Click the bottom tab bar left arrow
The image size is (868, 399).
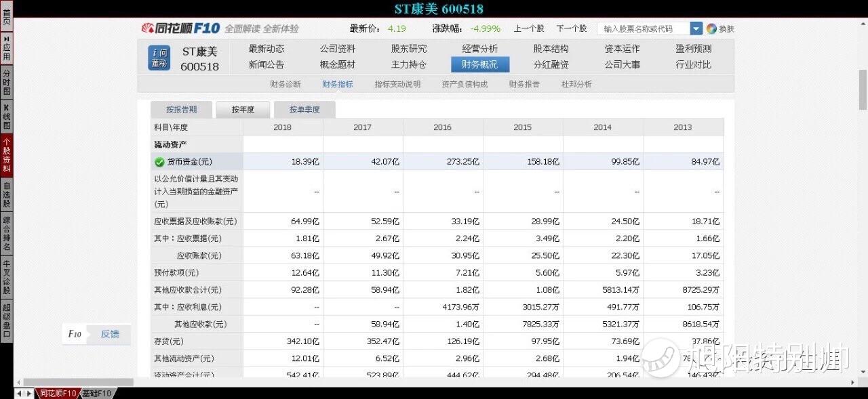[x=19, y=394]
